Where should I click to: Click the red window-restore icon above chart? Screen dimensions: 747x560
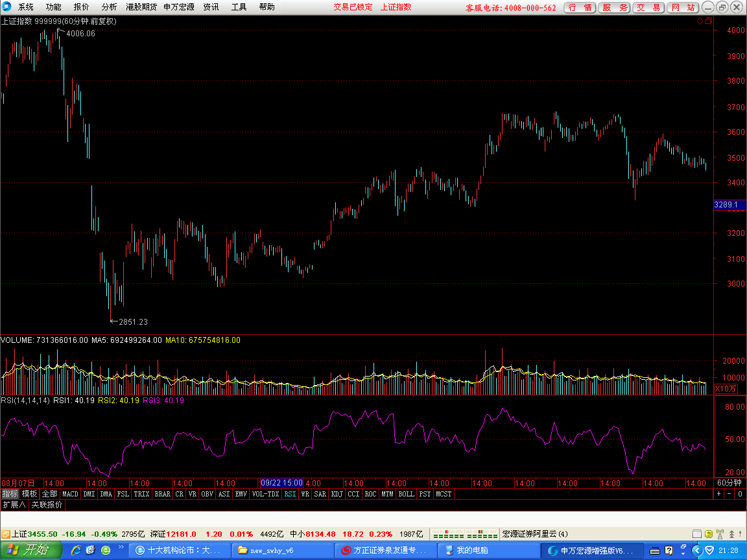[708, 21]
